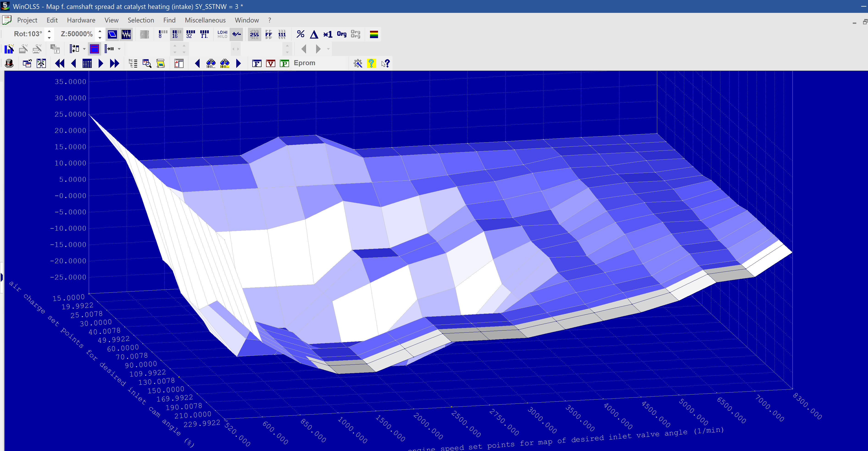Click the binary 011 101 text view icon

tap(144, 34)
